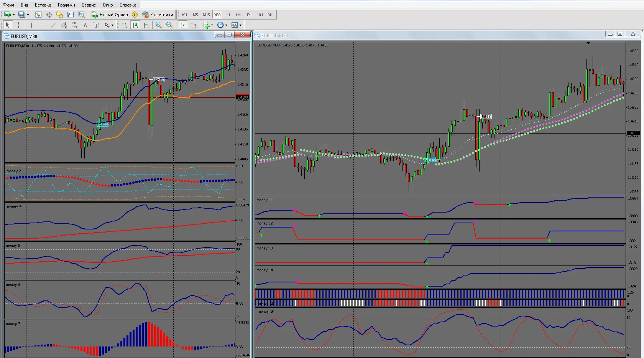Select the equidistant channel drawing tool

point(64,25)
